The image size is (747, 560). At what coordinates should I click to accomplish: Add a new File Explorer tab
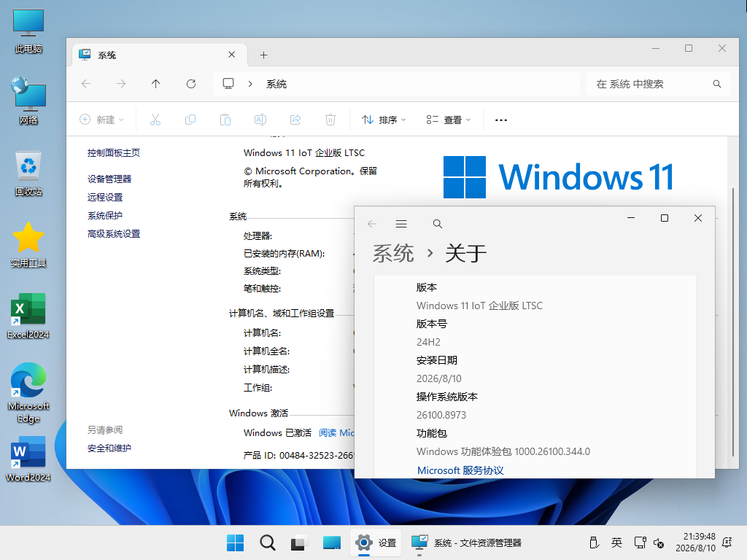point(263,55)
